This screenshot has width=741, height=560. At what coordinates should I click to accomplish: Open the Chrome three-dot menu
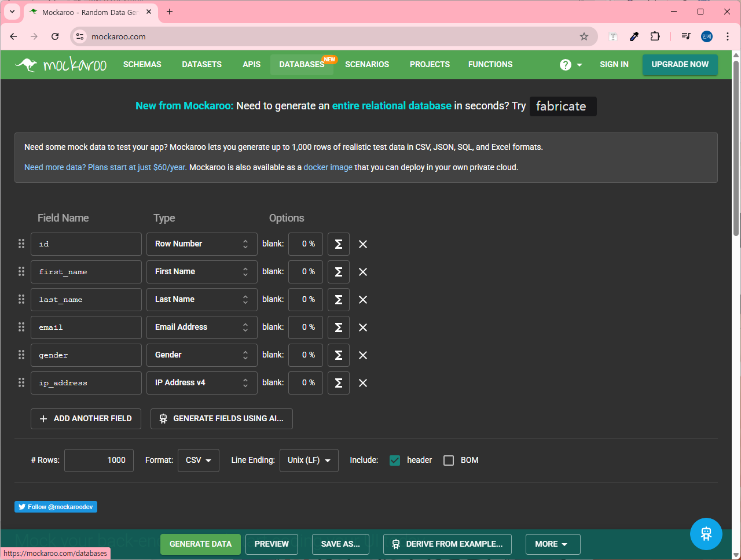pos(728,36)
